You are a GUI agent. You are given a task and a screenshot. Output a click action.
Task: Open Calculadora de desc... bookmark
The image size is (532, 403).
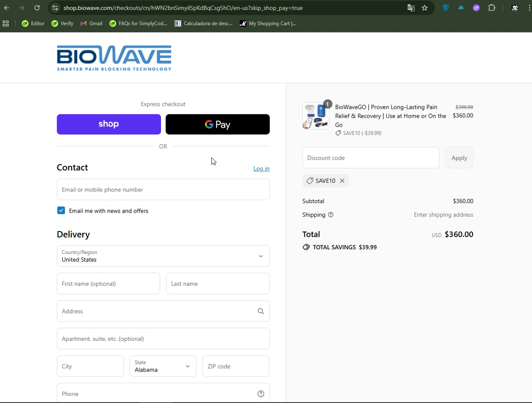click(x=204, y=23)
